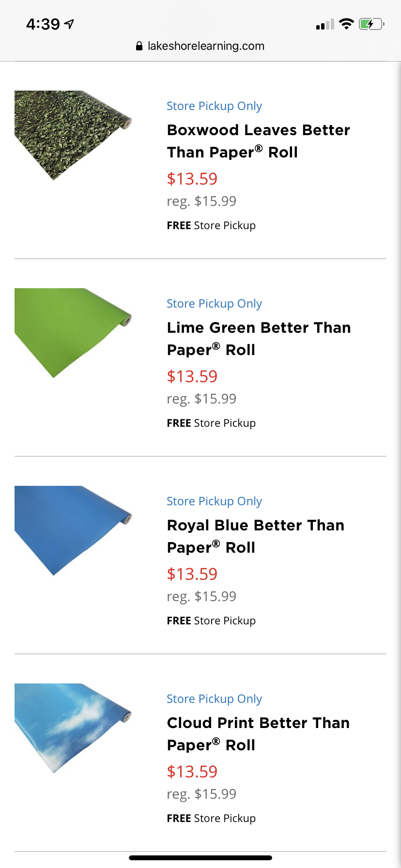
Task: Tap the battery charging icon
Action: point(371,24)
